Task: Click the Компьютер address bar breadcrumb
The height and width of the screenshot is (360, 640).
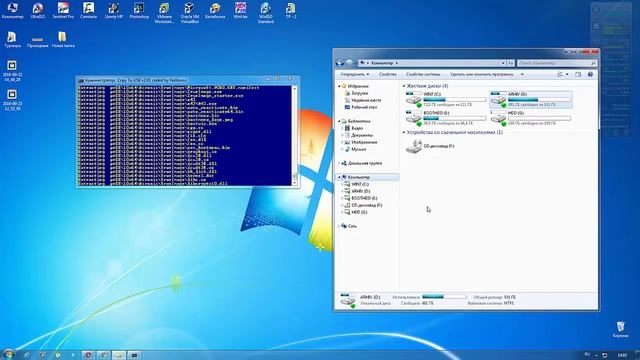Action: pos(382,63)
